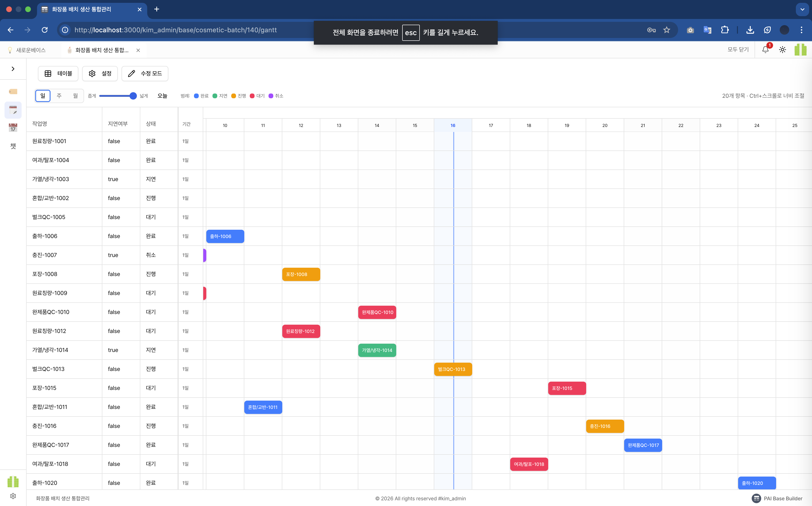Open sidebar settings gear at bottom
This screenshot has height=506, width=812.
[x=13, y=496]
